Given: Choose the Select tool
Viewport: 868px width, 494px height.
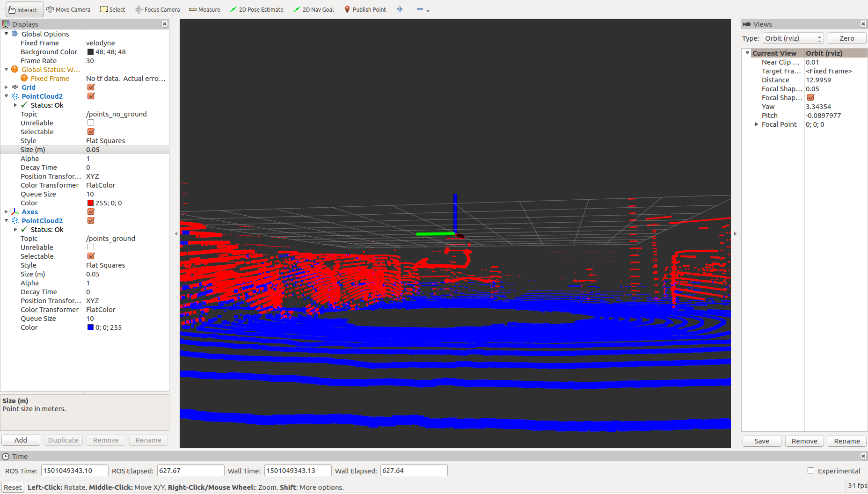Looking at the screenshot, I should (112, 9).
